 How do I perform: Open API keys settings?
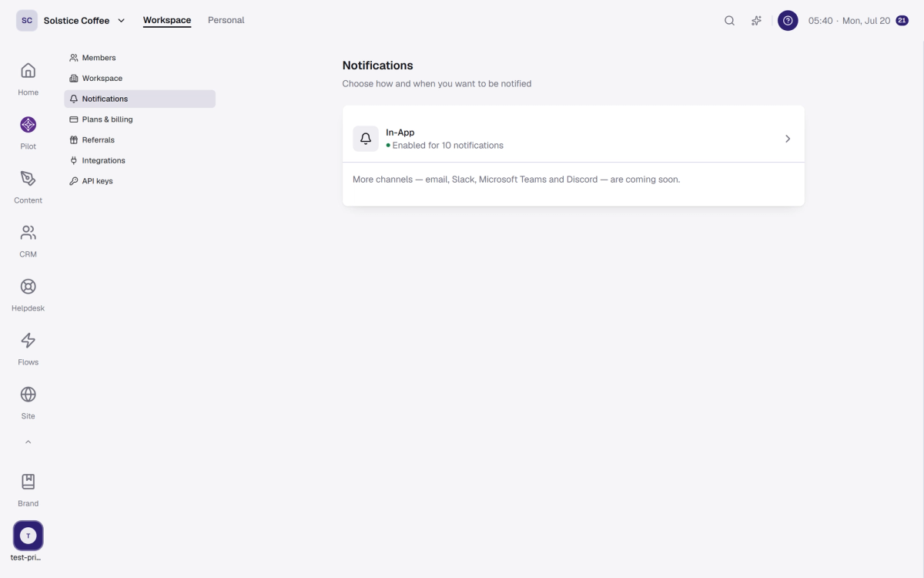click(x=139, y=181)
